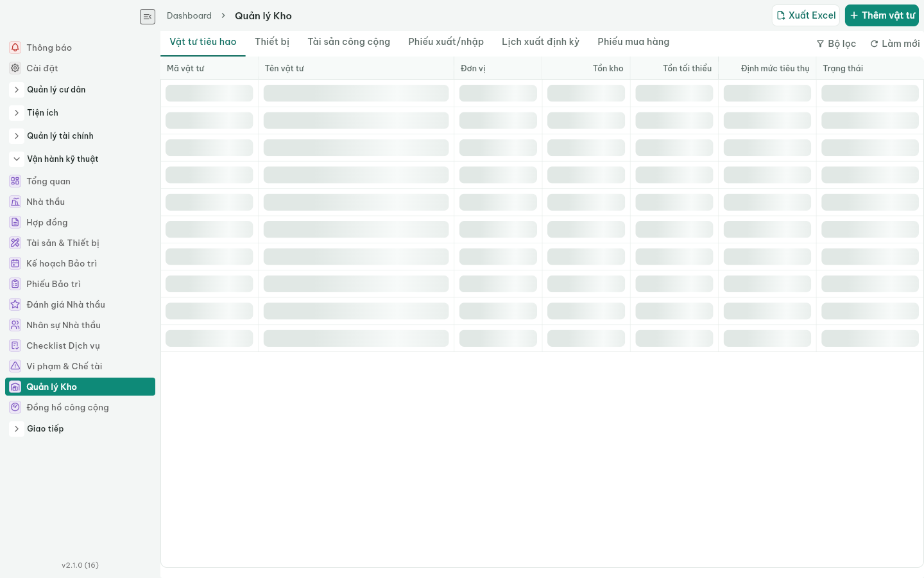Click the Định mức tiêu thụ column header

click(767, 68)
